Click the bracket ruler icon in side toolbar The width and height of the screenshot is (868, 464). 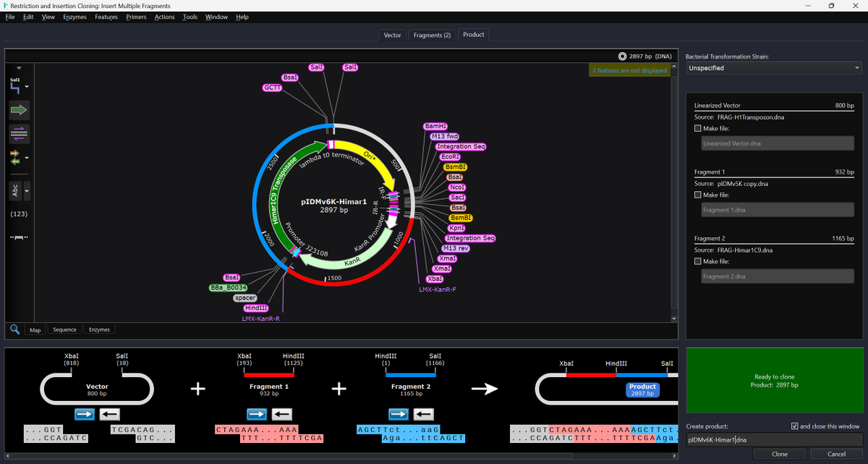pos(18,237)
